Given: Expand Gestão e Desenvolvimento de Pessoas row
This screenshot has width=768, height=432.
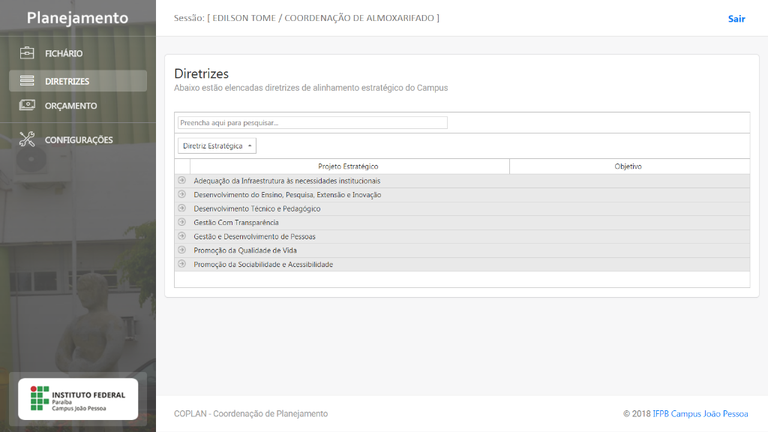Looking at the screenshot, I should pyautogui.click(x=182, y=236).
